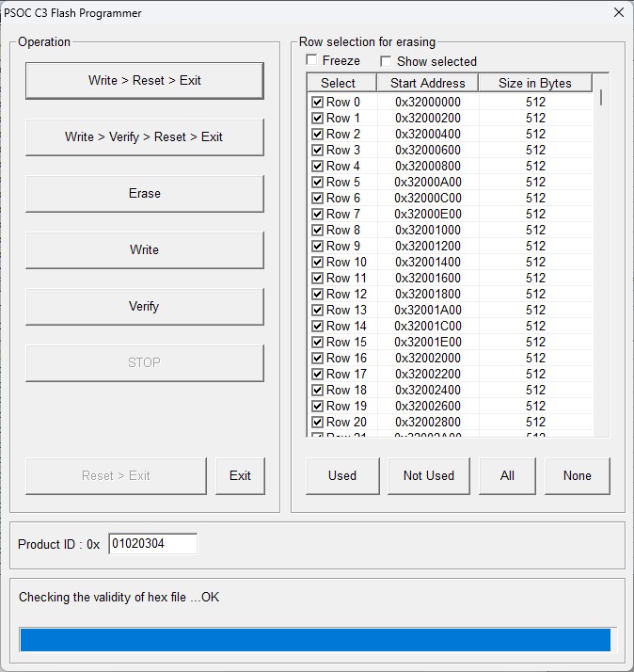Uncheck the Row 0 checkbox
The image size is (634, 672).
click(317, 103)
